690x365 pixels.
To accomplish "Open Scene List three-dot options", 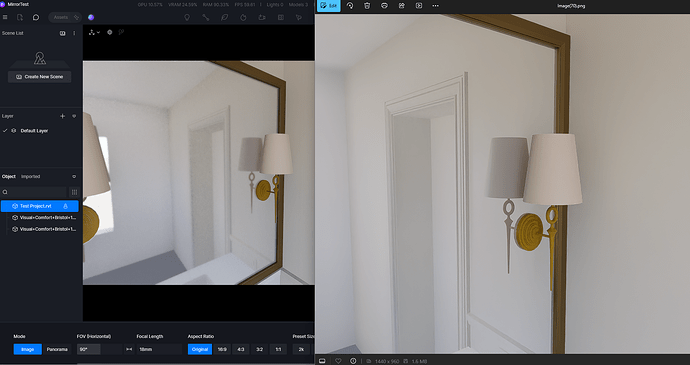I will (x=74, y=33).
